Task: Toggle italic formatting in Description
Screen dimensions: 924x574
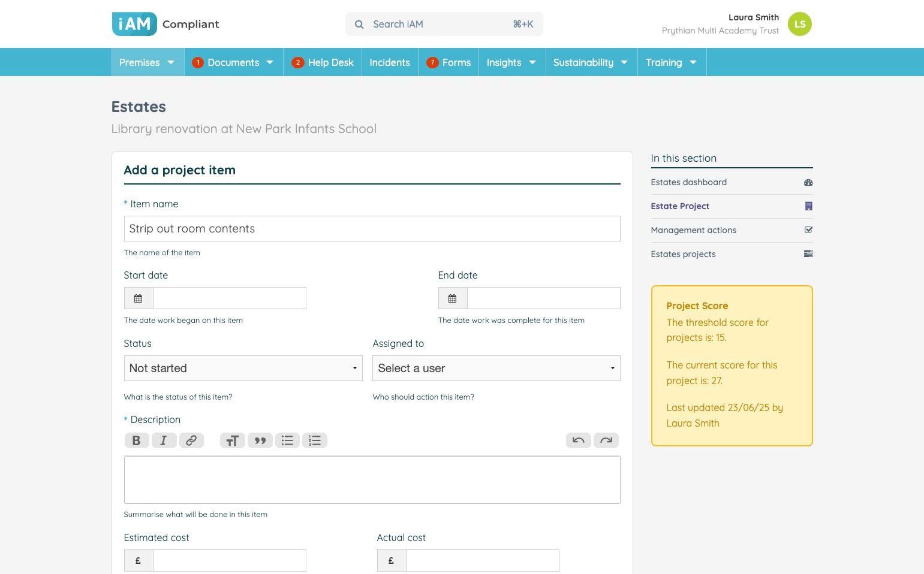Action: point(164,441)
